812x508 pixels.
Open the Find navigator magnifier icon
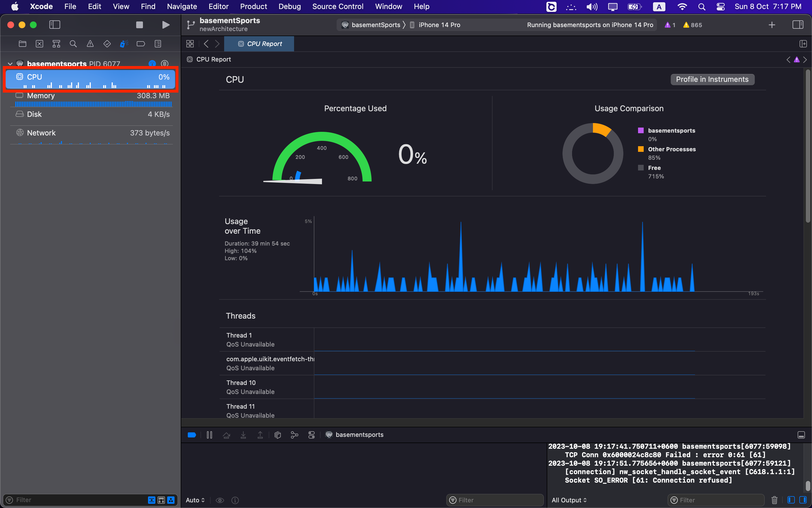click(73, 44)
